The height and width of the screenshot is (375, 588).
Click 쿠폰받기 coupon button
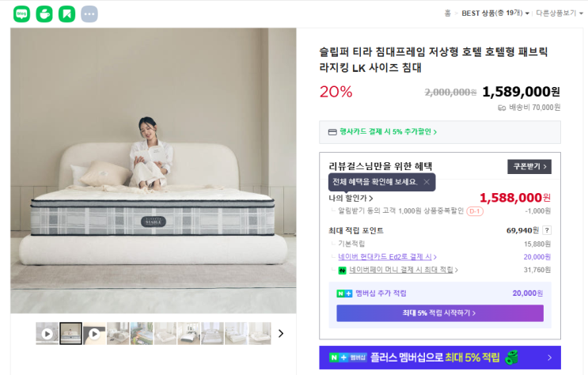529,166
